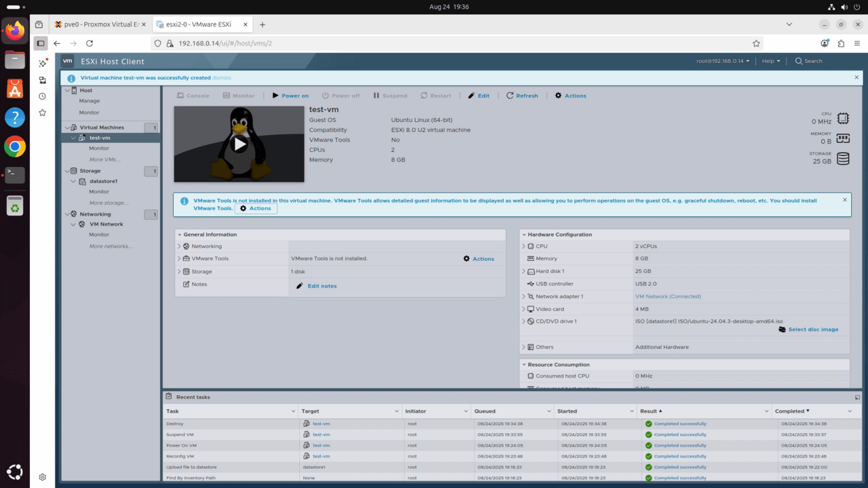Select VM Network in navigator
Screen dimensions: 868x488
coord(106,224)
